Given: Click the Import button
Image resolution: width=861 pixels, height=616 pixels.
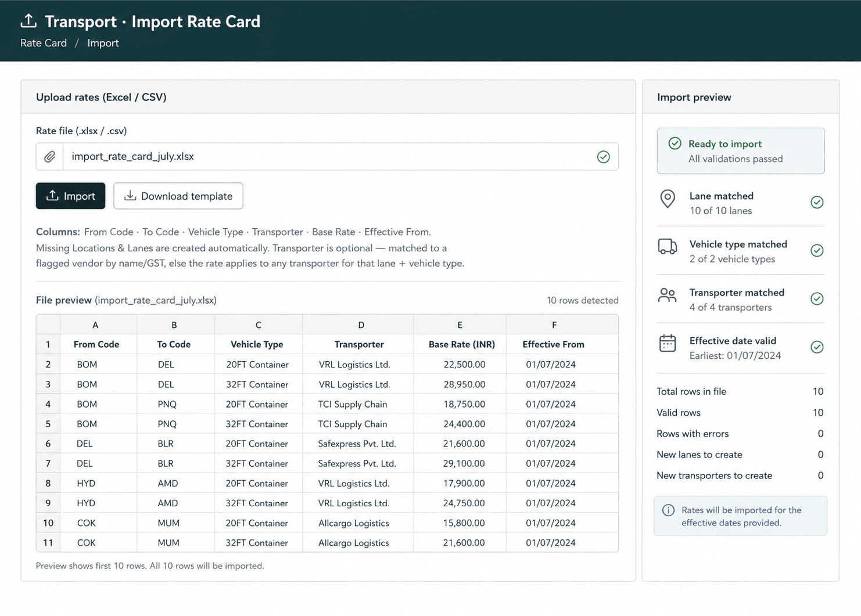Looking at the screenshot, I should pos(70,196).
